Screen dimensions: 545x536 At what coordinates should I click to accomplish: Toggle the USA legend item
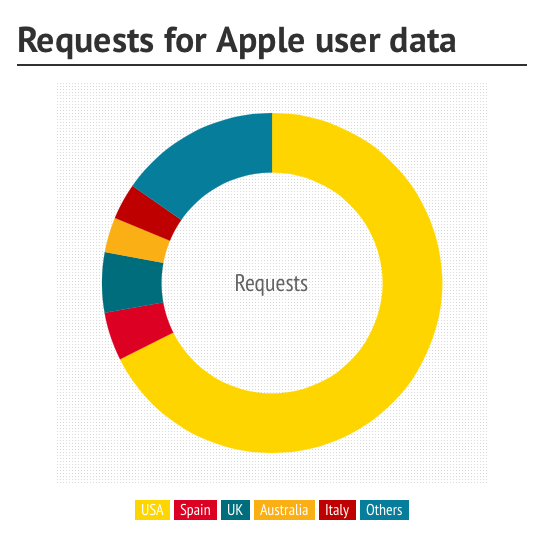(x=152, y=510)
